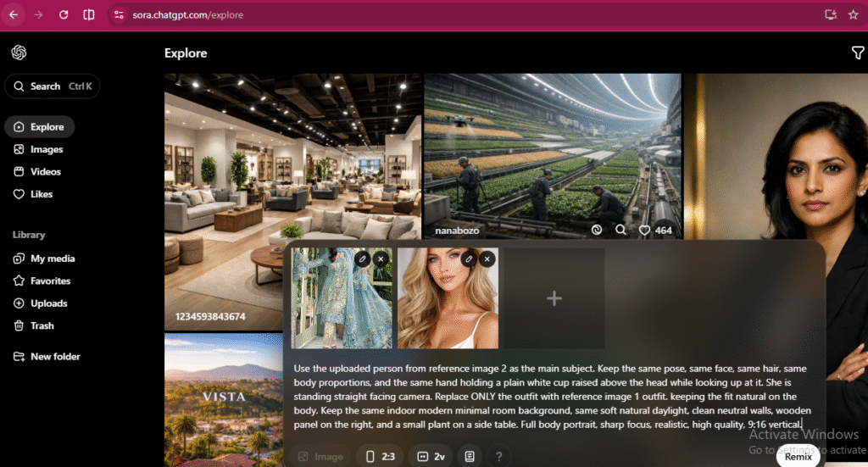Viewport: 868px width, 467px height.
Task: Bookmark this page with the star icon
Action: pos(853,14)
